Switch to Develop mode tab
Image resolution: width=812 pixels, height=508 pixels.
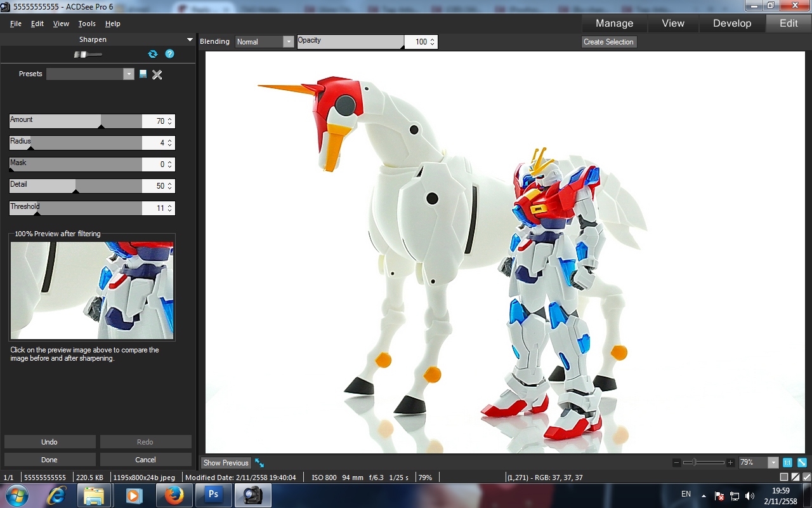(x=732, y=23)
